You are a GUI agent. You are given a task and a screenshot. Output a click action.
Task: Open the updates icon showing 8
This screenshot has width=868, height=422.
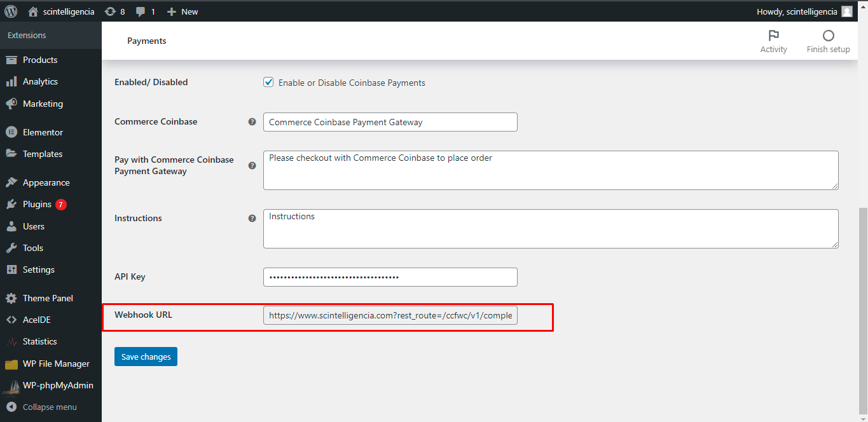click(110, 11)
